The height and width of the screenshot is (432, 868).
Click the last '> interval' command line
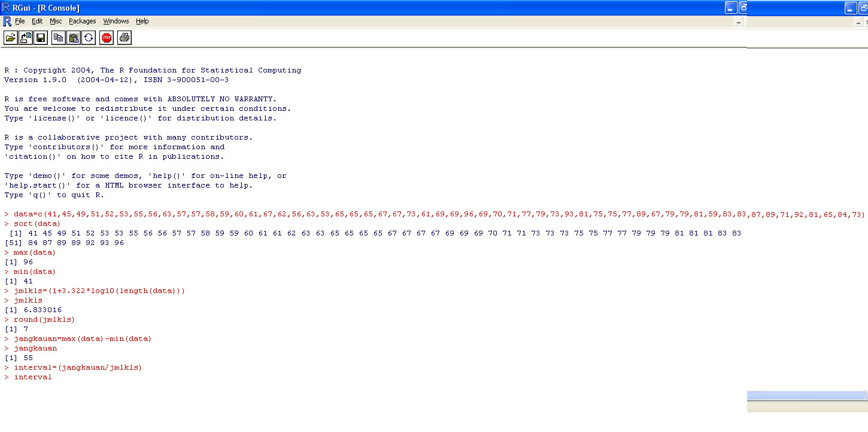(28, 377)
